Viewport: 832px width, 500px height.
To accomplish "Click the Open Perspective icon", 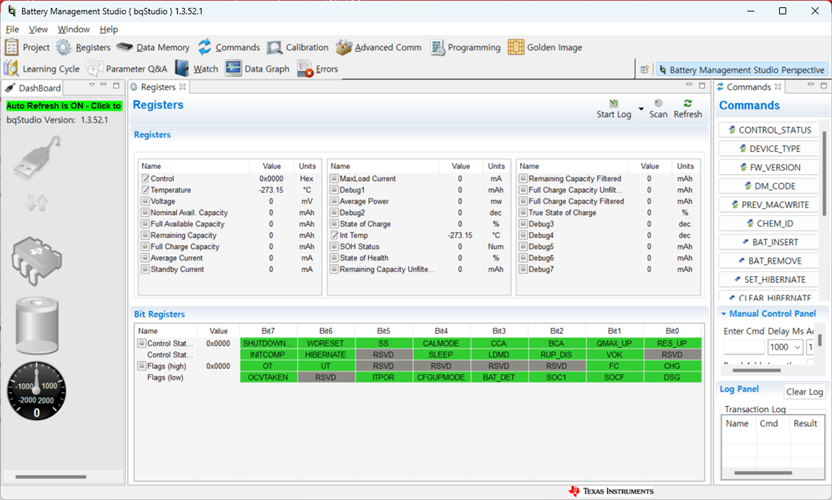I will pos(645,70).
